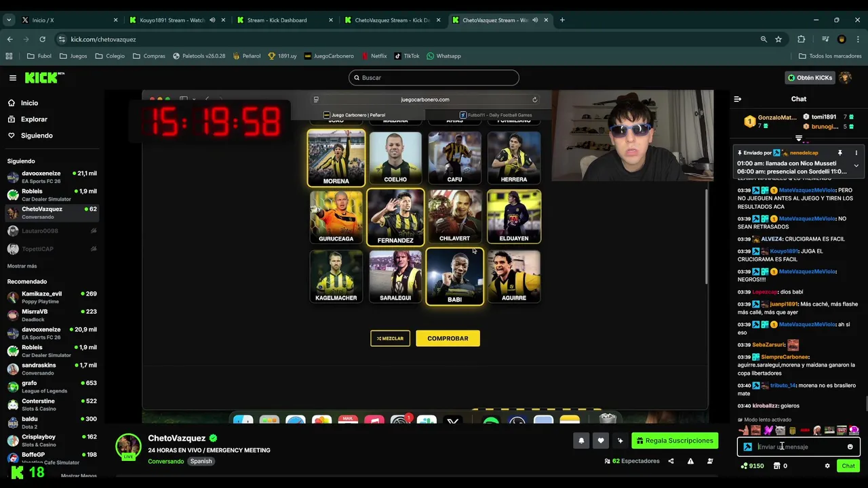Click the Spanish language tag
868x488 pixels.
pyautogui.click(x=201, y=462)
